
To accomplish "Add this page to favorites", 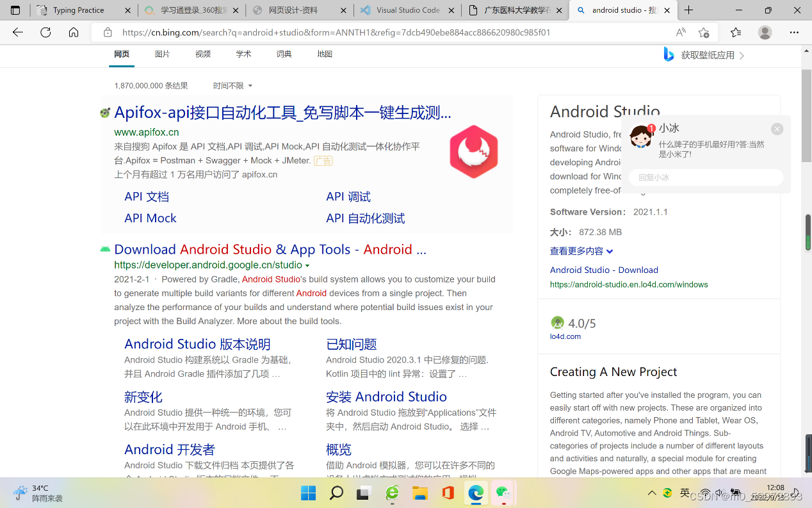I will (704, 33).
